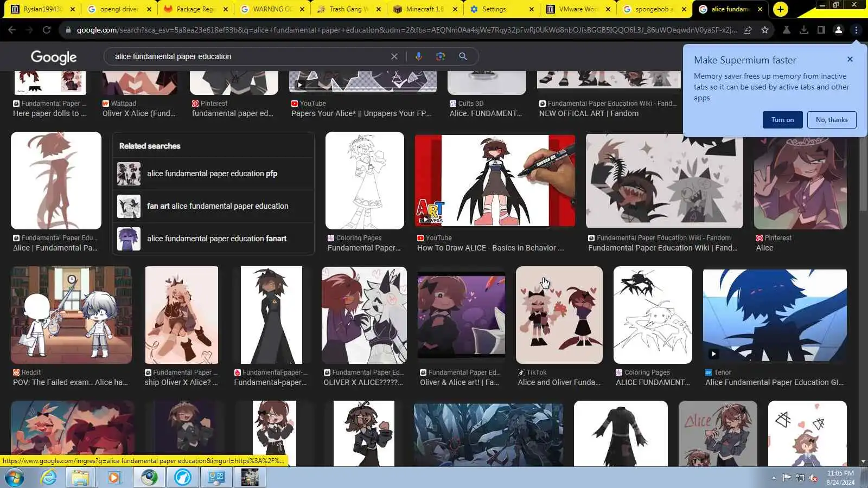The image size is (868, 488).
Task: Open the 'ship Oliver X Alice?' thumbnail
Action: tap(182, 315)
